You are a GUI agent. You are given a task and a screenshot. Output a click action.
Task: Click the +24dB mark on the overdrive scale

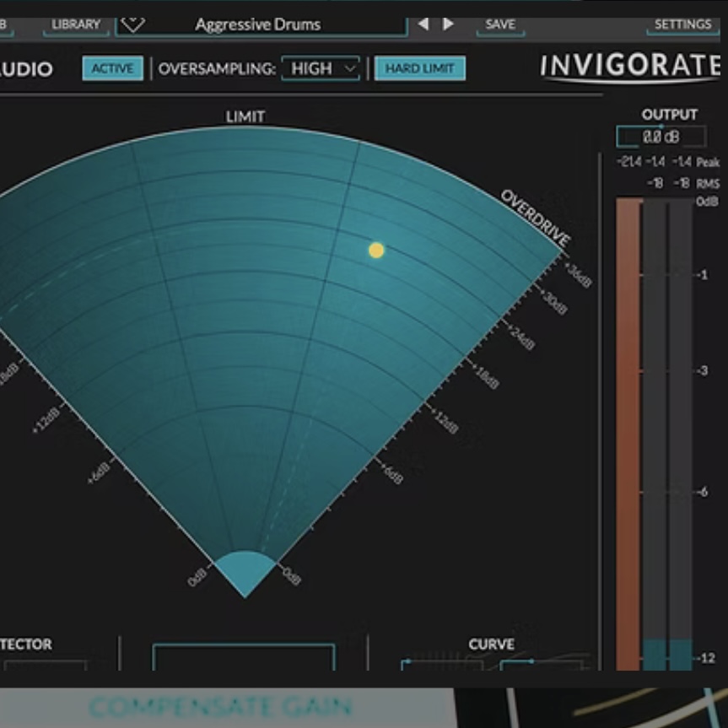[521, 337]
